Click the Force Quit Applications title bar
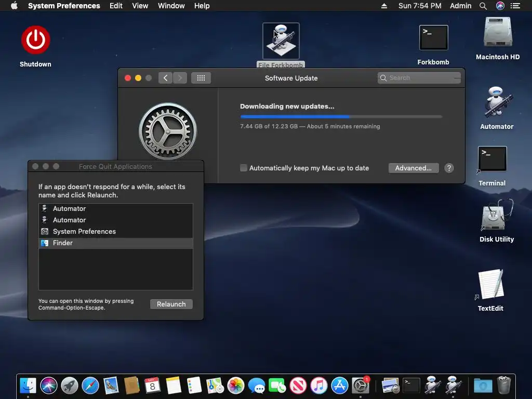Viewport: 532px width, 399px height. (116, 166)
